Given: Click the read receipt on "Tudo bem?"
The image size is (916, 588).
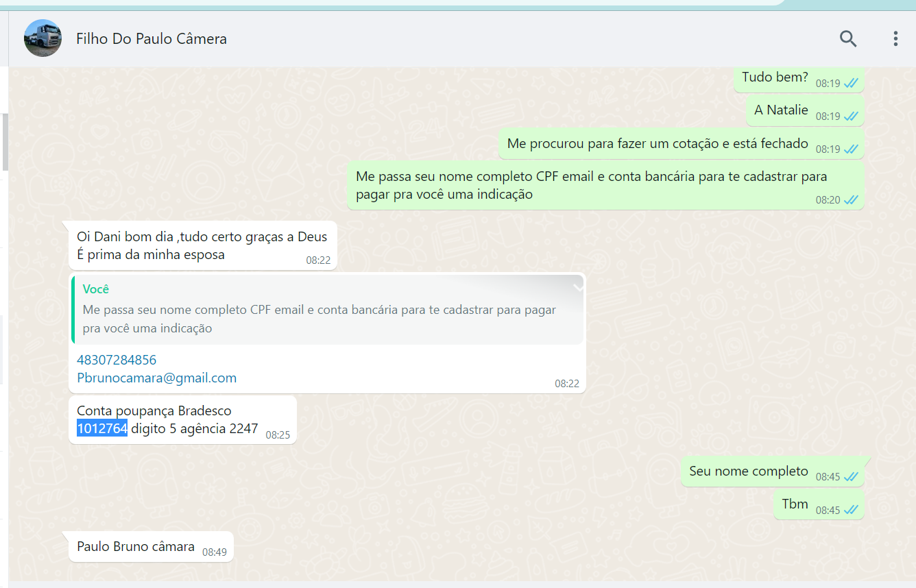Looking at the screenshot, I should (851, 84).
